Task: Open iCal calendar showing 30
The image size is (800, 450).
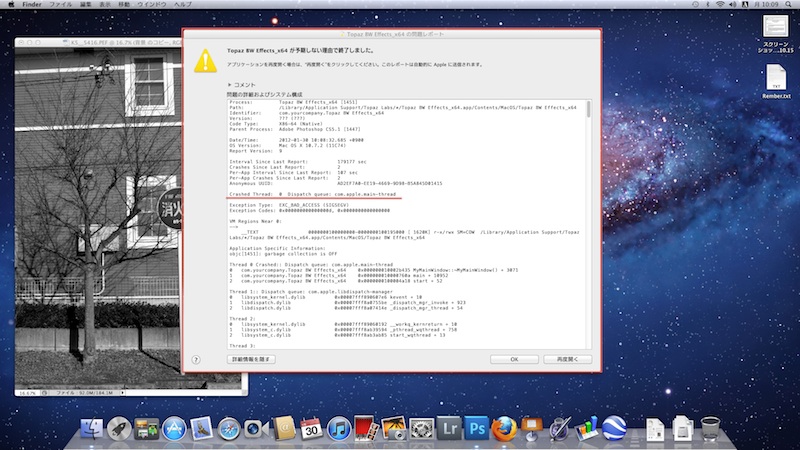Action: coord(310,430)
